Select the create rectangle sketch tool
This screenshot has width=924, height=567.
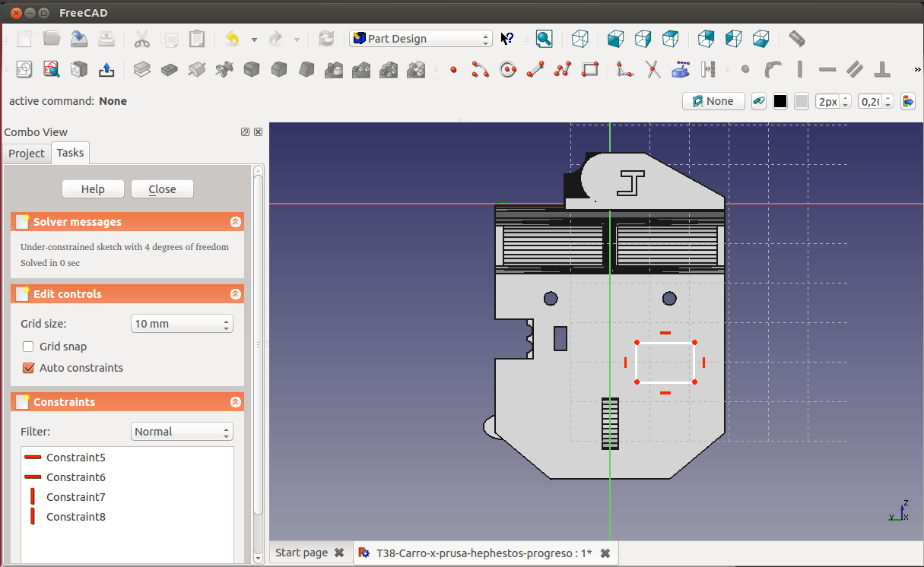[x=590, y=70]
